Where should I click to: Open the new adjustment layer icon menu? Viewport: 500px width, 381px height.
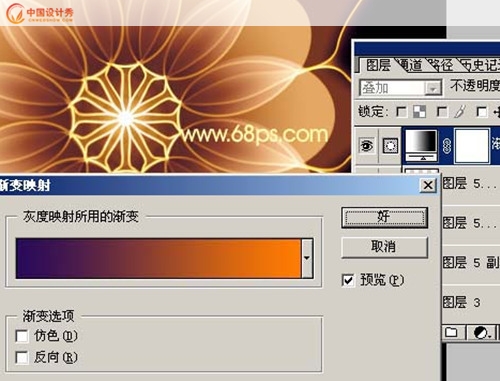481,333
